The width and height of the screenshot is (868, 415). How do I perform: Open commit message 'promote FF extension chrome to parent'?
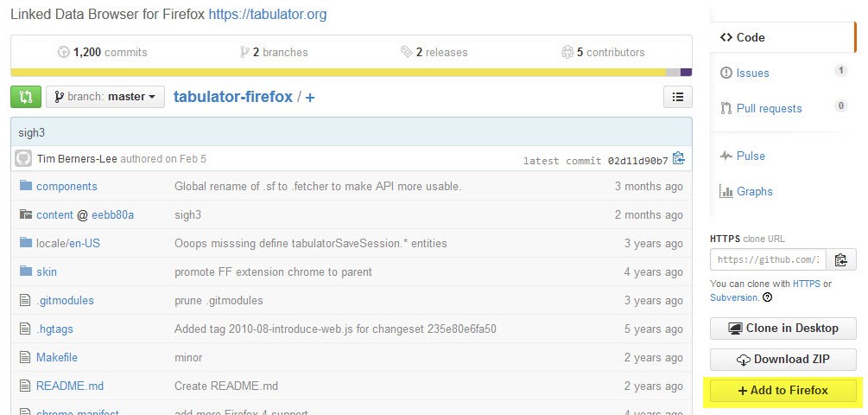[274, 272]
